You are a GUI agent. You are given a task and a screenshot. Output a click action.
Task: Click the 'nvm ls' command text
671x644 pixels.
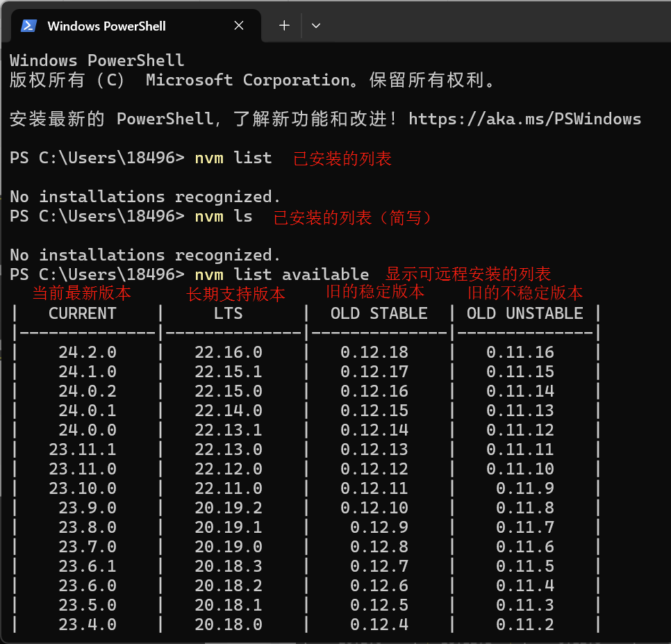(x=224, y=216)
